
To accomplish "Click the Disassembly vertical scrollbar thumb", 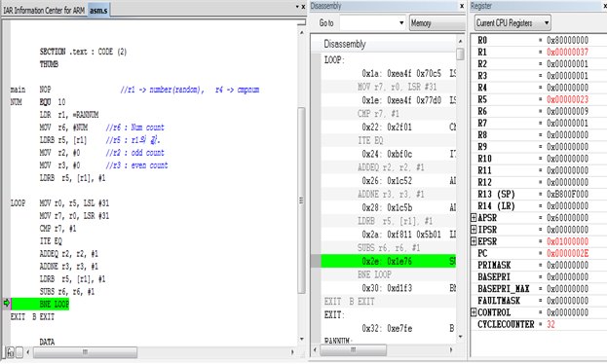I will (460, 54).
